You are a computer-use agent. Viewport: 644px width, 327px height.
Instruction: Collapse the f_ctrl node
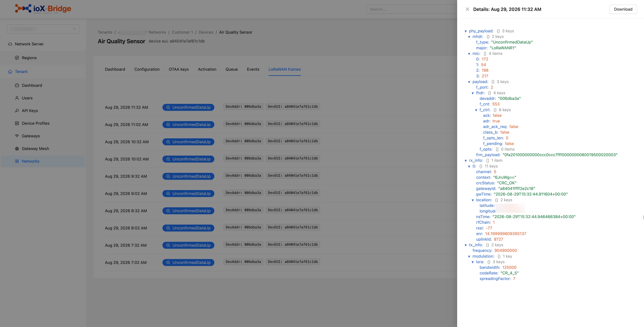pos(476,110)
